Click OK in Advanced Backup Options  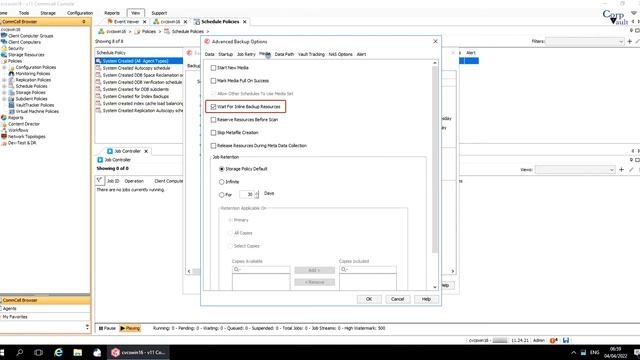coord(369,299)
